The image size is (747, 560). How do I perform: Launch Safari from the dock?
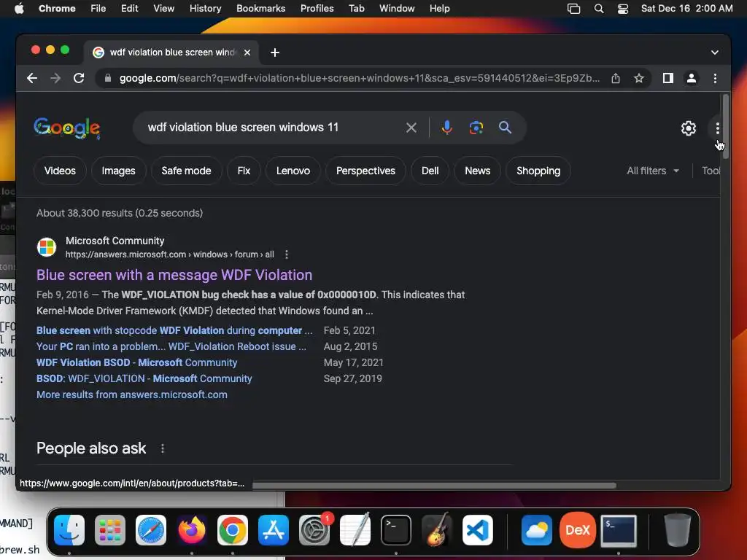(151, 530)
